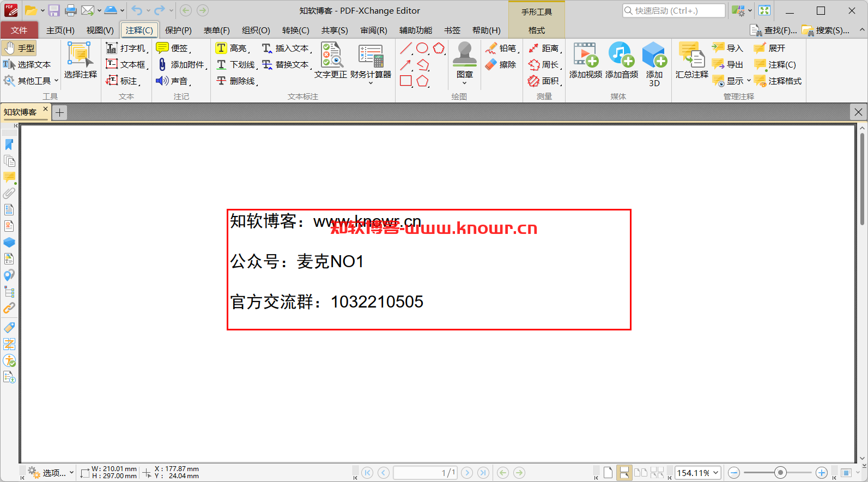The width and height of the screenshot is (868, 482).
Task: Print the document from quick toolbar
Action: (x=71, y=10)
